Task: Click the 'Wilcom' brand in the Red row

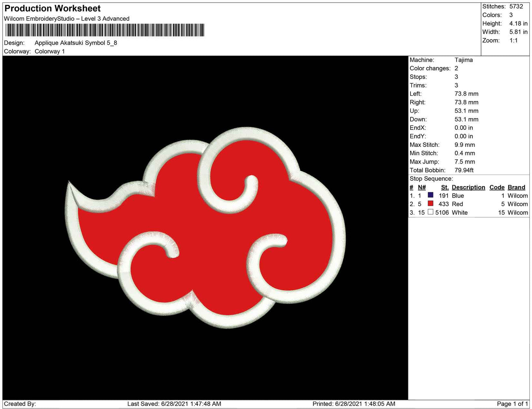Action: click(x=518, y=204)
